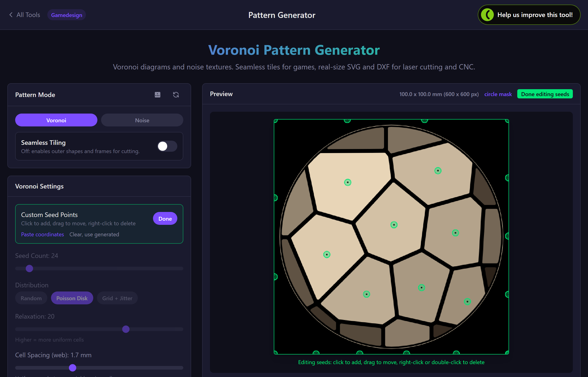Screen dimensions: 588x377
Task: Choose the Poisson Disk distribution
Action: coord(72,298)
